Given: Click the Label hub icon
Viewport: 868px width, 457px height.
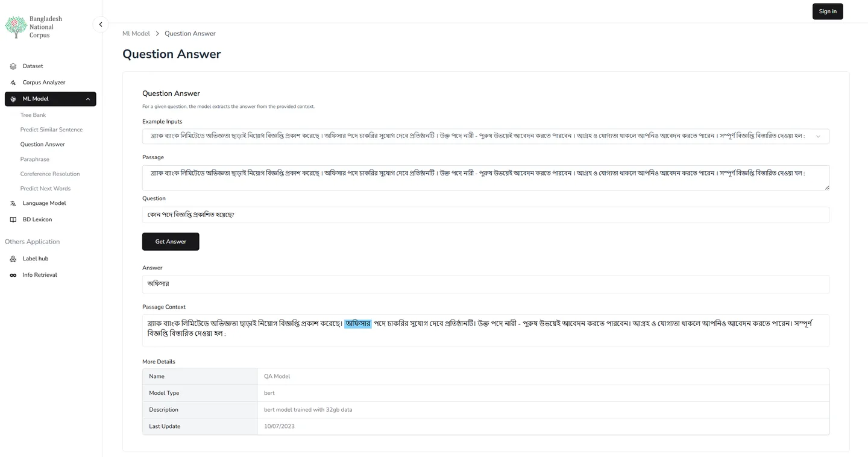Looking at the screenshot, I should 13,259.
